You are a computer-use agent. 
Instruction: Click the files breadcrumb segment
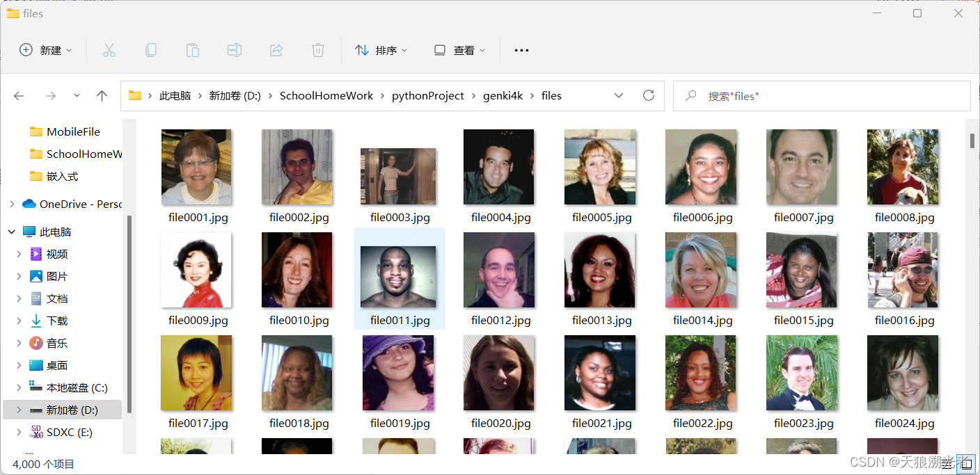[551, 96]
